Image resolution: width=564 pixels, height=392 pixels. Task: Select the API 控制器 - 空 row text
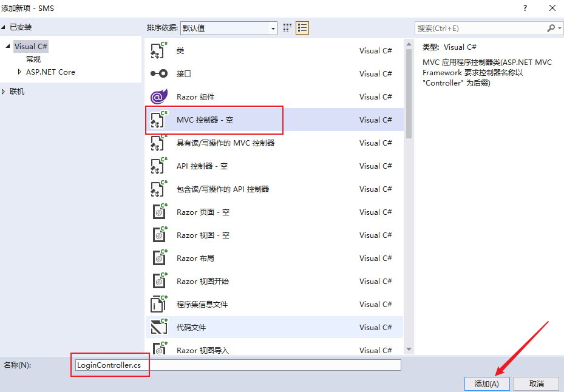(202, 166)
